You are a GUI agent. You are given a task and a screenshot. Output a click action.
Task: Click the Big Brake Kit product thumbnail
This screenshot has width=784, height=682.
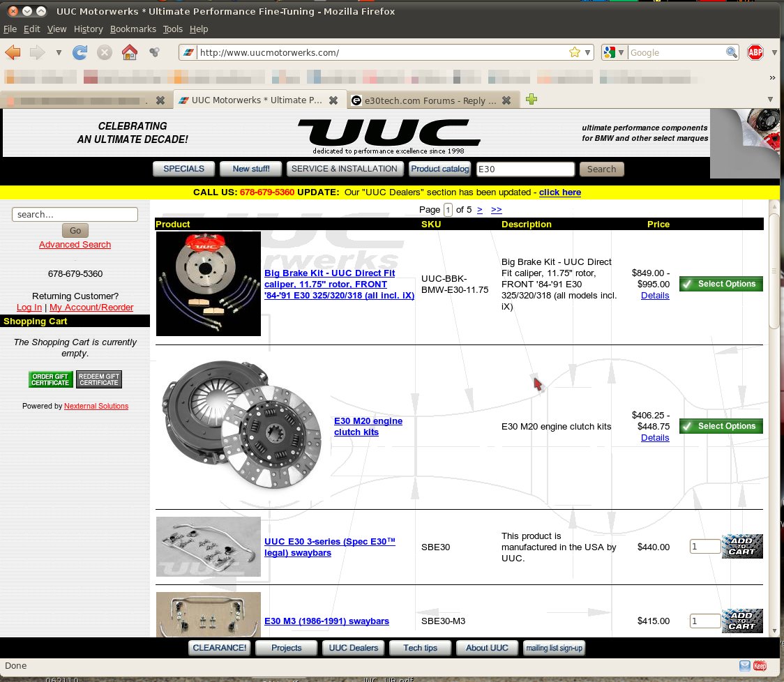(209, 284)
